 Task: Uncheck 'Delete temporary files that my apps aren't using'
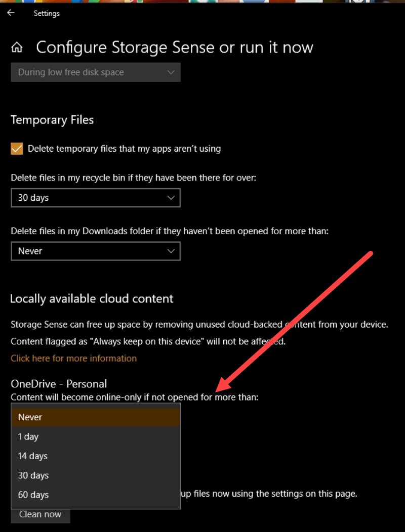click(17, 149)
